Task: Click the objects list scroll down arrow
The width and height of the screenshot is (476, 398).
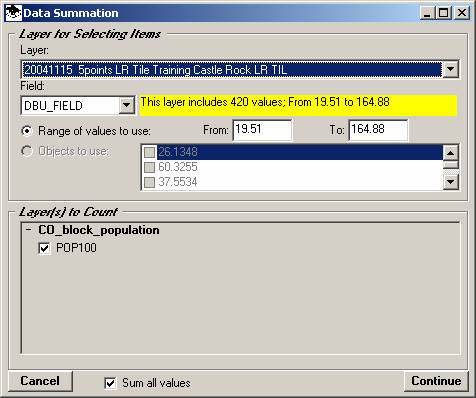Action: [450, 182]
